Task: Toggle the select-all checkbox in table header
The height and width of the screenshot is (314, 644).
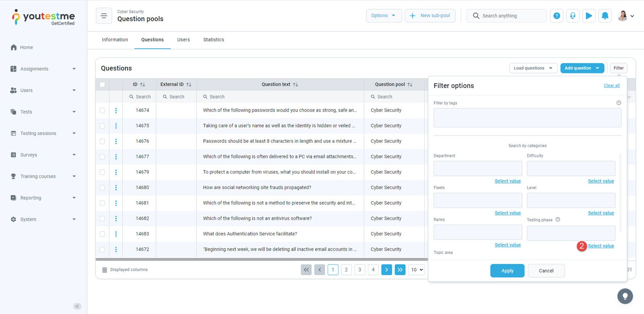Action: point(102,85)
